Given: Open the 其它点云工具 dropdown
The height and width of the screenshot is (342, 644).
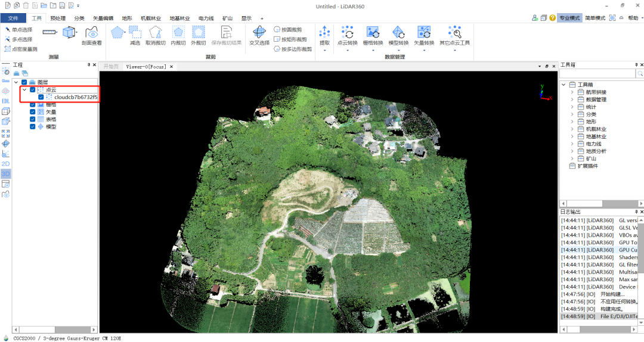Looking at the screenshot, I should coord(454,51).
